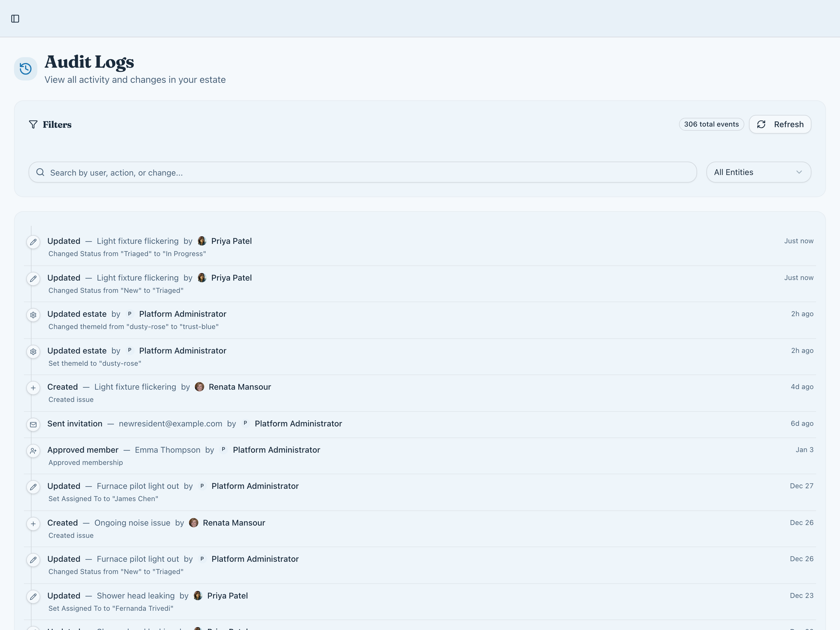Click the chevron arrow in All Entities selector
Viewport: 840px width, 630px height.
coord(799,172)
